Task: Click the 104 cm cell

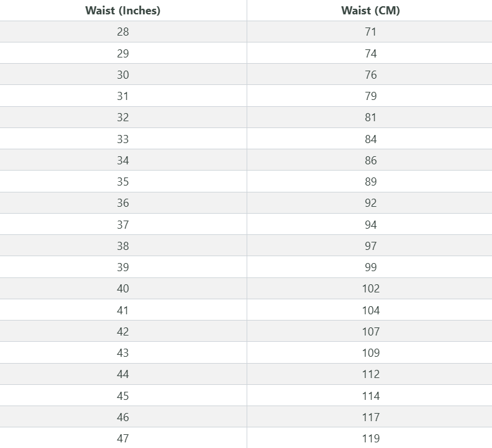Action: (371, 310)
